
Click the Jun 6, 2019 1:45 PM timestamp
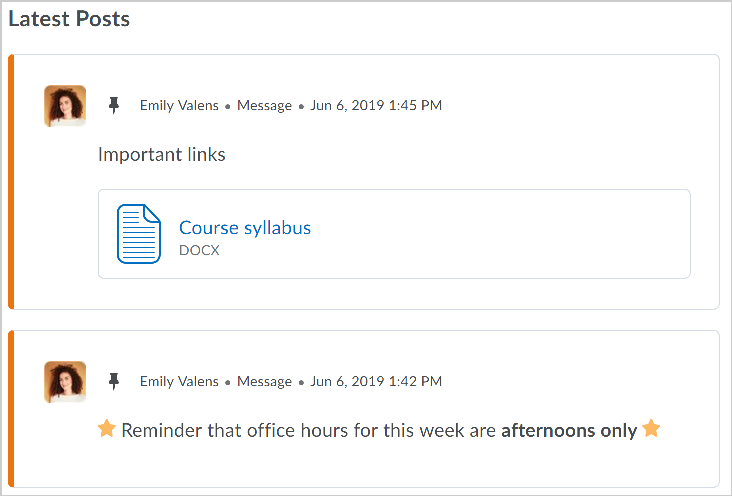376,105
